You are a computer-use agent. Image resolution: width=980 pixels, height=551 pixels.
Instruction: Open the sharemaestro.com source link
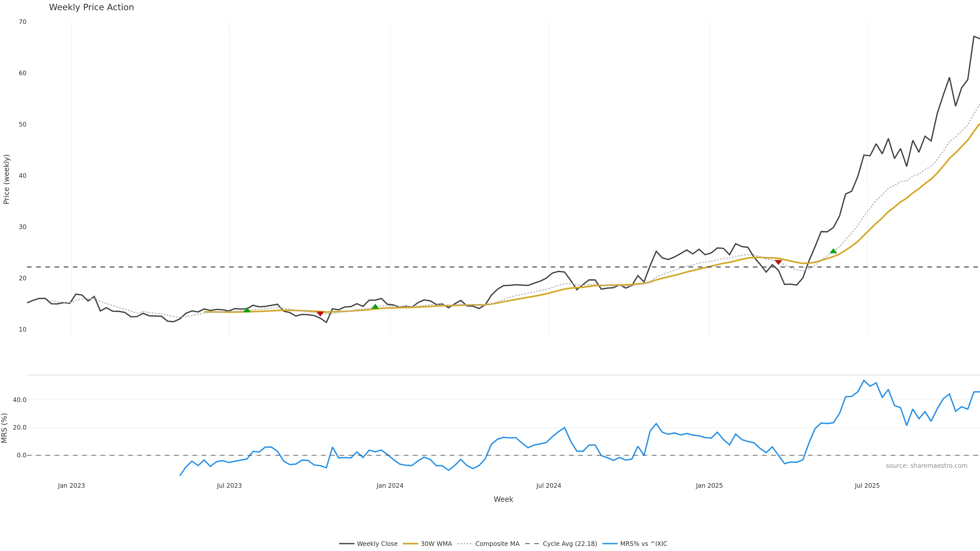tap(926, 466)
